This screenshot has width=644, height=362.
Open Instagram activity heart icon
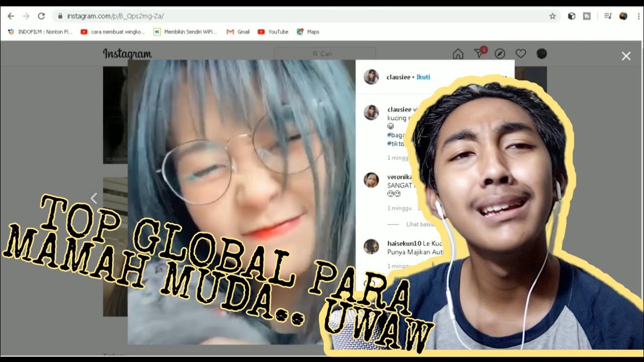tap(521, 54)
